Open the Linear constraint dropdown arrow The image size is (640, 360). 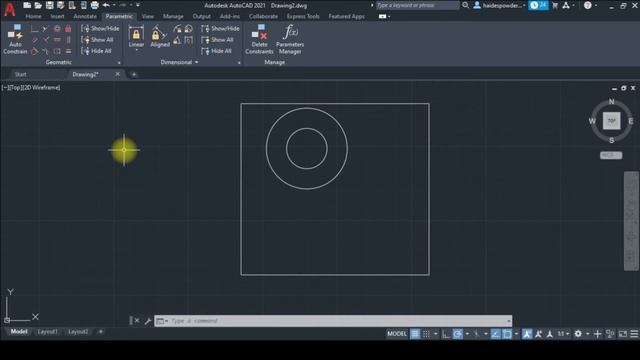point(136,51)
